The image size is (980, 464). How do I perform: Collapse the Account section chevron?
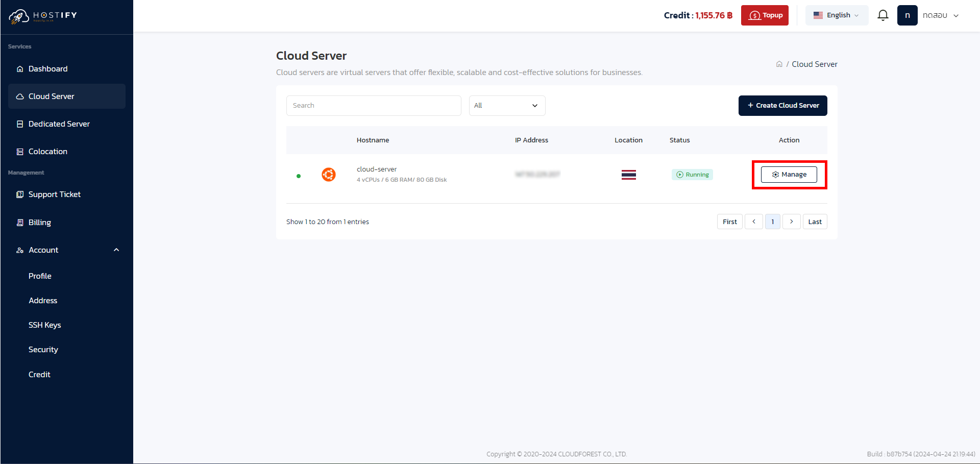click(116, 250)
